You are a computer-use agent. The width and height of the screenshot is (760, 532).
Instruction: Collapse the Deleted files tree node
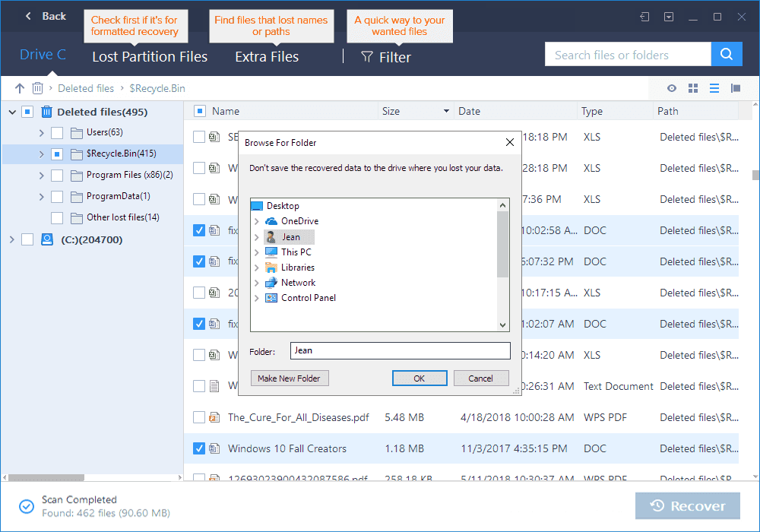[13, 112]
